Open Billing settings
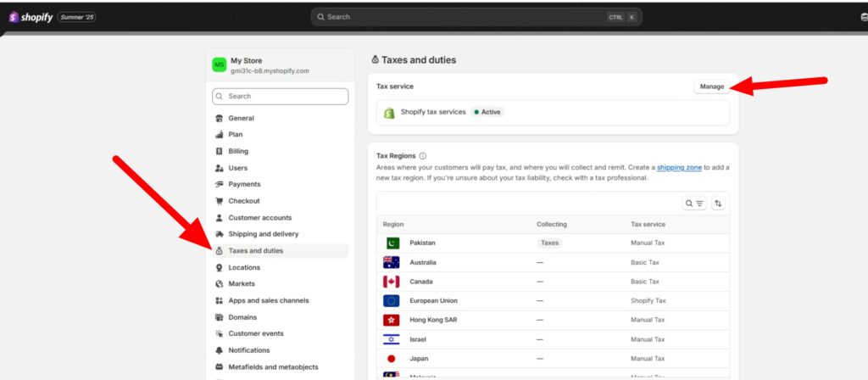This screenshot has width=868, height=380. point(280,151)
